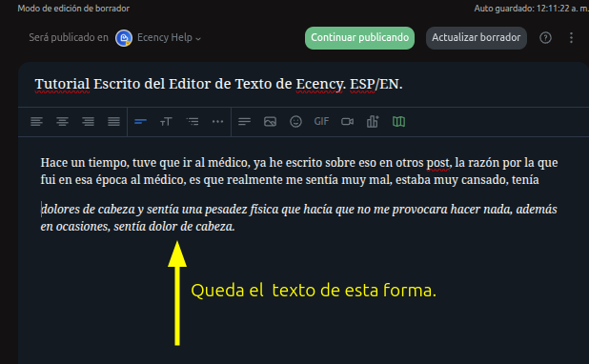
Task: Add a poll using the chart icon
Action: (x=373, y=122)
